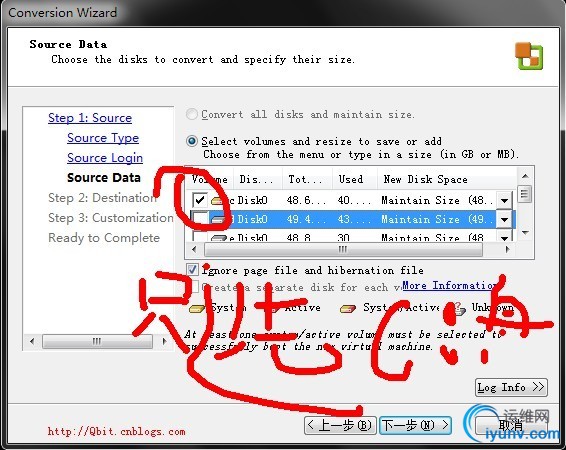
Task: Click the Log Info button
Action: [511, 388]
